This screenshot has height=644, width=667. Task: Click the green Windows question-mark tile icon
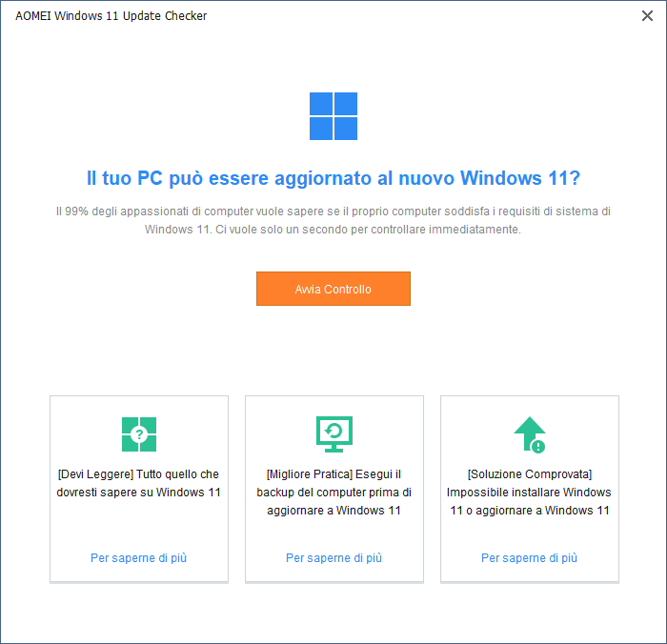tap(139, 434)
